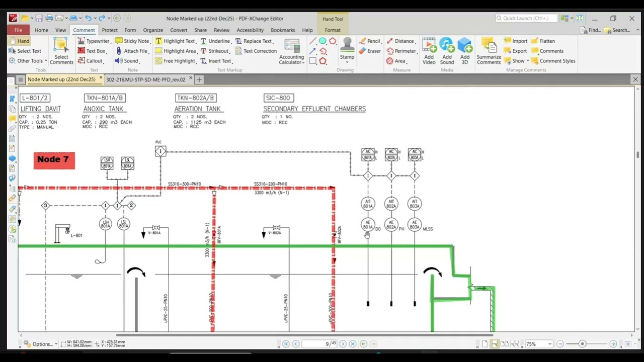Viewport: 644px width, 362px height.
Task: Go to the next page
Action: (x=343, y=344)
